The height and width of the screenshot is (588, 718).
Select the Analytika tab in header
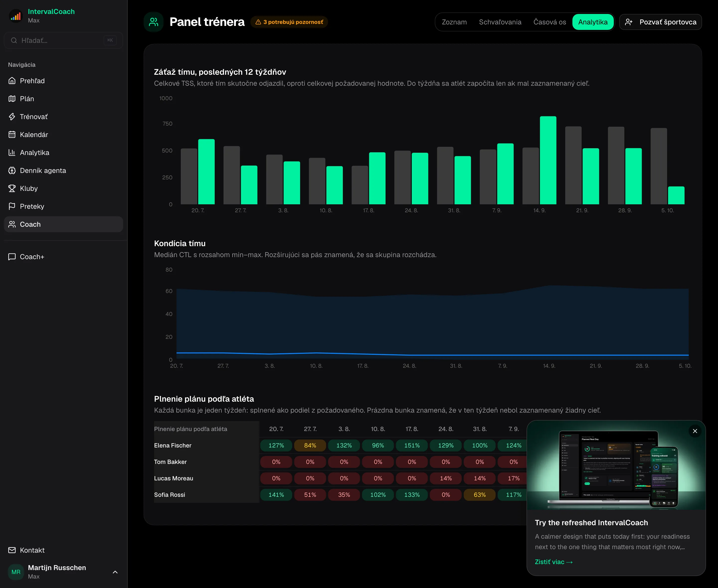point(593,22)
